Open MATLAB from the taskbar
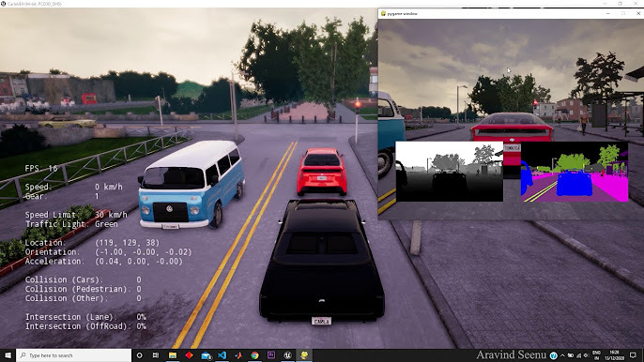644x362 pixels. point(238,355)
